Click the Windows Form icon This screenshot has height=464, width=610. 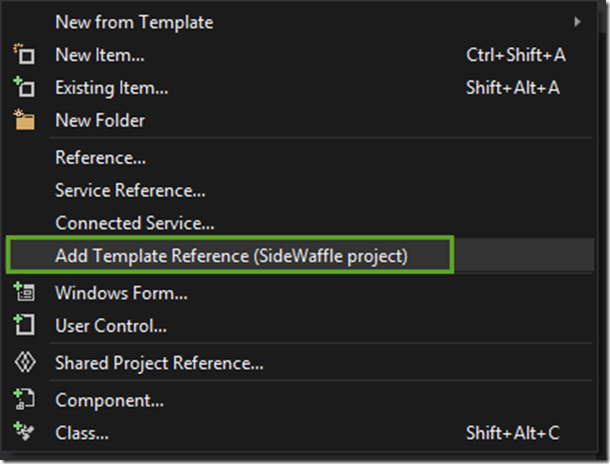click(x=24, y=292)
